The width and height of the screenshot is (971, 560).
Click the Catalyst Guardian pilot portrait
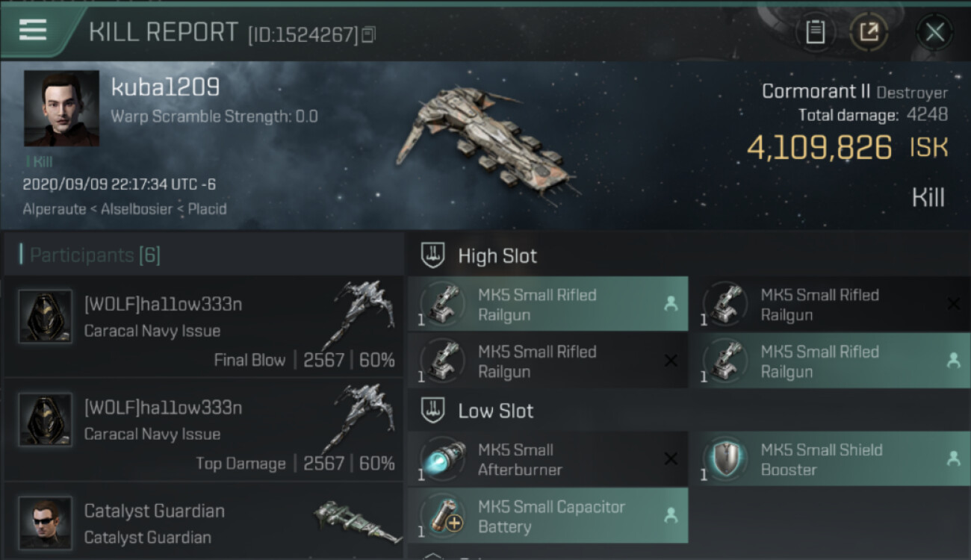(46, 523)
